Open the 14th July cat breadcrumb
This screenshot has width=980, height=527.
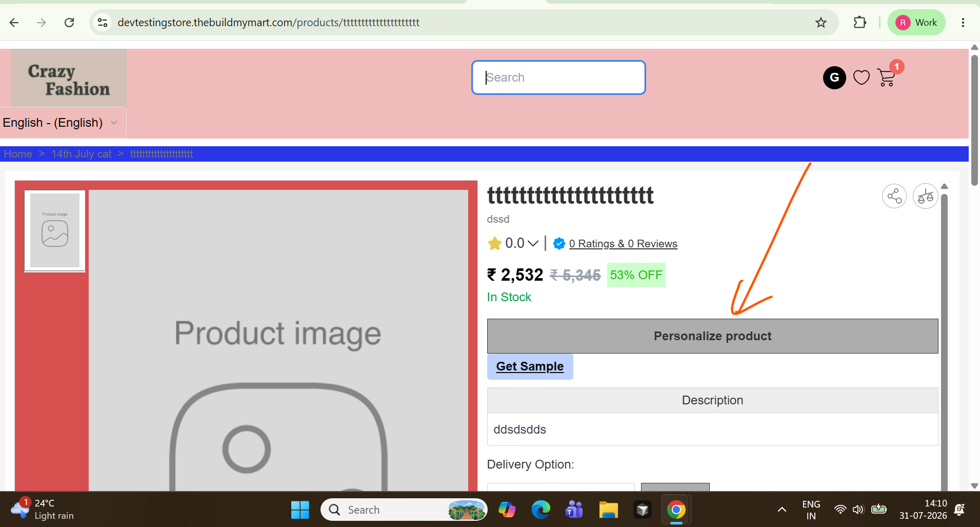pos(82,154)
